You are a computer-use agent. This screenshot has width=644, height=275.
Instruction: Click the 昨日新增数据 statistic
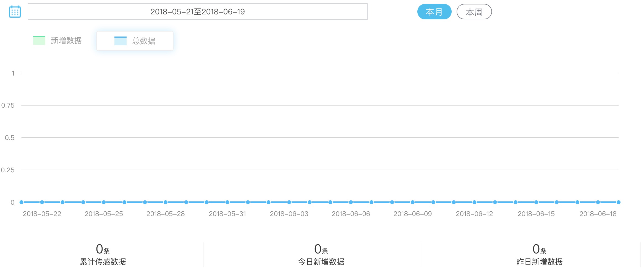point(539,255)
